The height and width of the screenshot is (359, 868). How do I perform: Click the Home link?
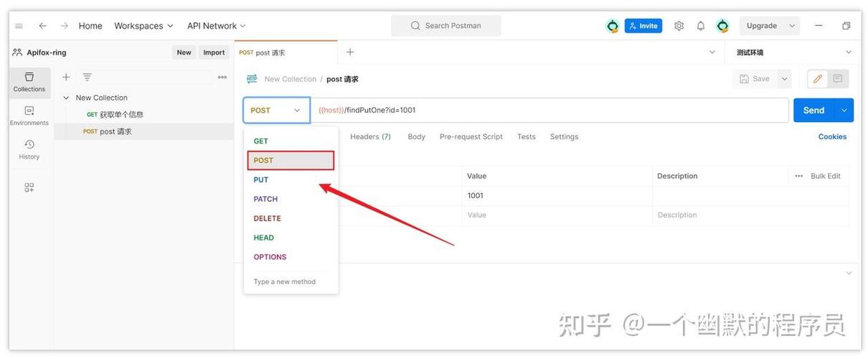(x=90, y=26)
